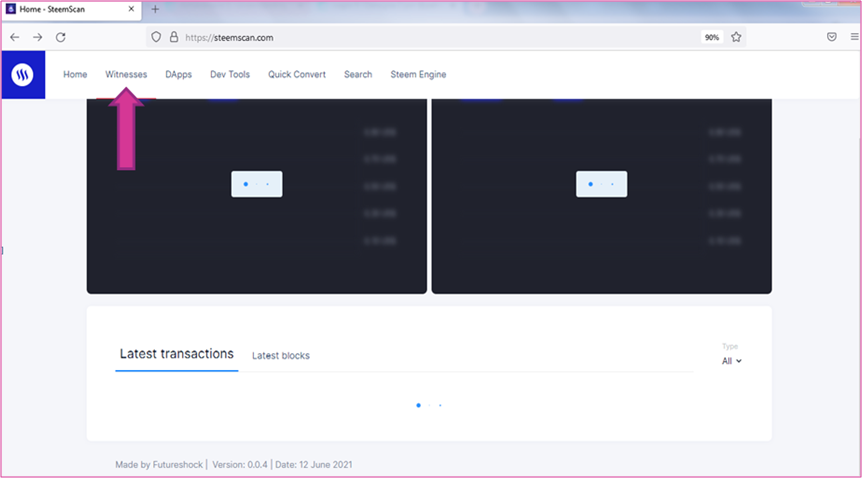The image size is (862, 478).
Task: Click the shield tracking protection icon
Action: (x=156, y=37)
